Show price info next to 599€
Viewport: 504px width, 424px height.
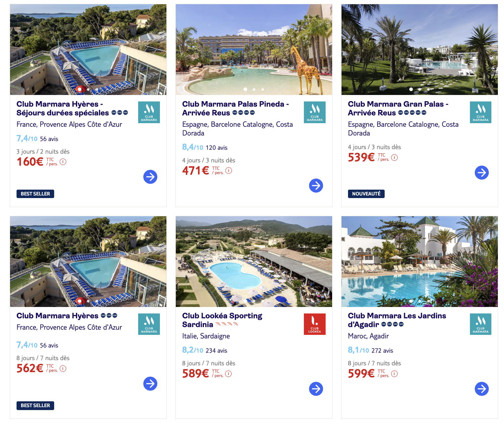tap(394, 374)
